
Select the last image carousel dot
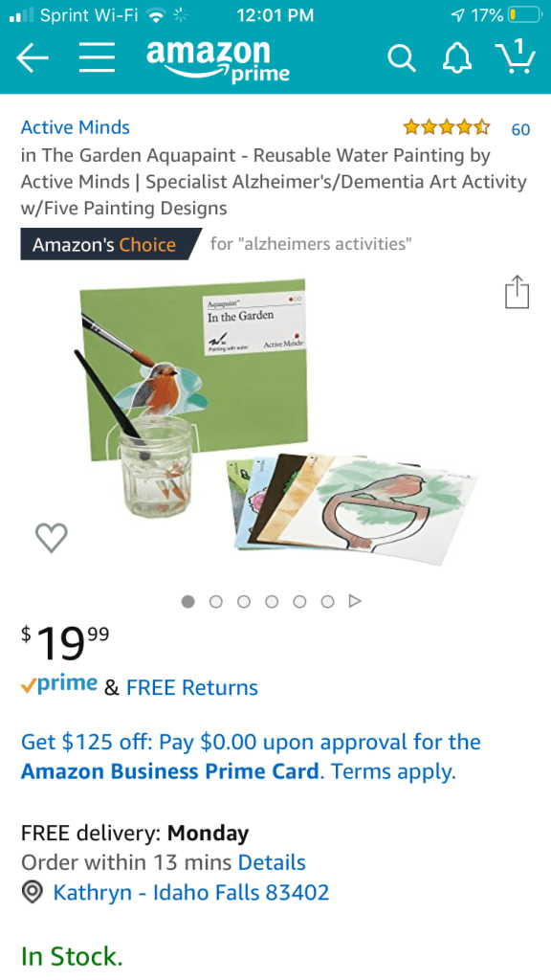coord(327,601)
